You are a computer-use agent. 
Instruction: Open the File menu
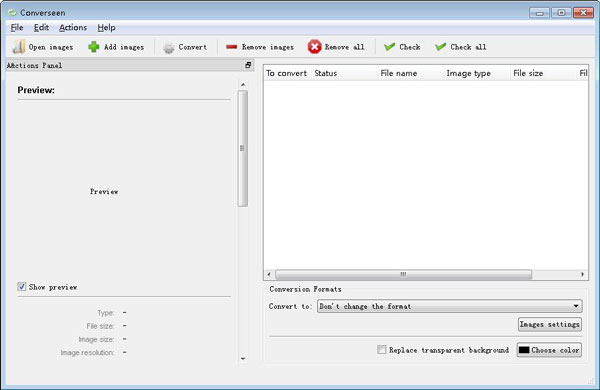[x=17, y=28]
